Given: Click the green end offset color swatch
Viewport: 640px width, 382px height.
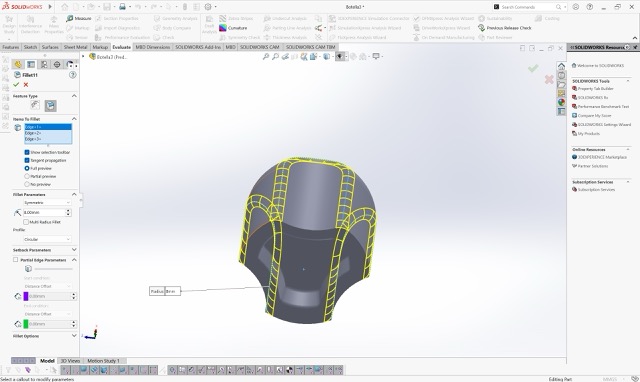Looking at the screenshot, I should 26,324.
